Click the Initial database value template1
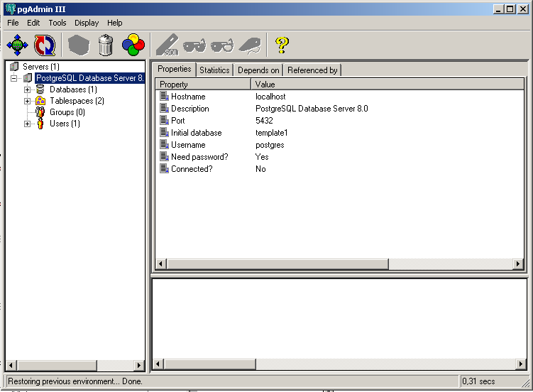Viewport: 533px width, 392px height. pos(272,133)
